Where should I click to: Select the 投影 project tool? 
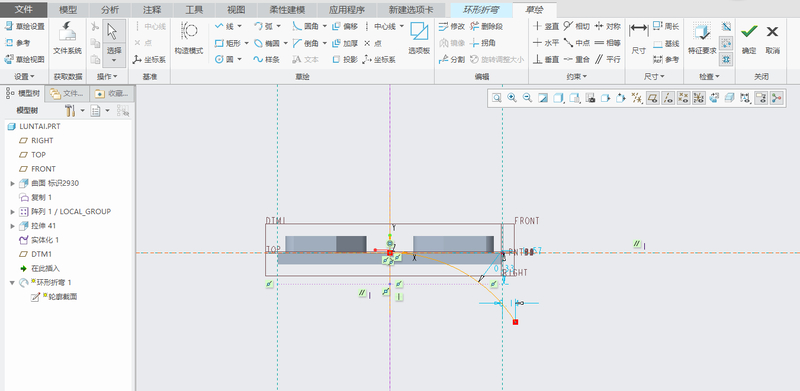(x=345, y=60)
